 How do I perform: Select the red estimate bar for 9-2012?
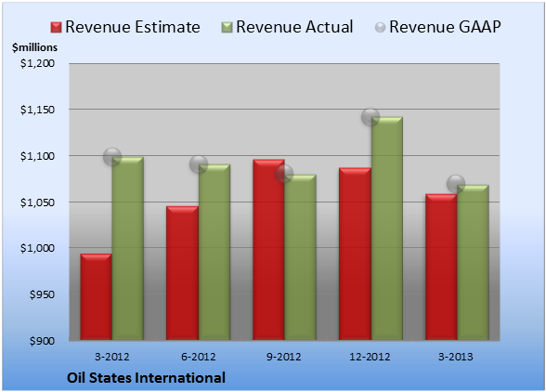(268, 250)
